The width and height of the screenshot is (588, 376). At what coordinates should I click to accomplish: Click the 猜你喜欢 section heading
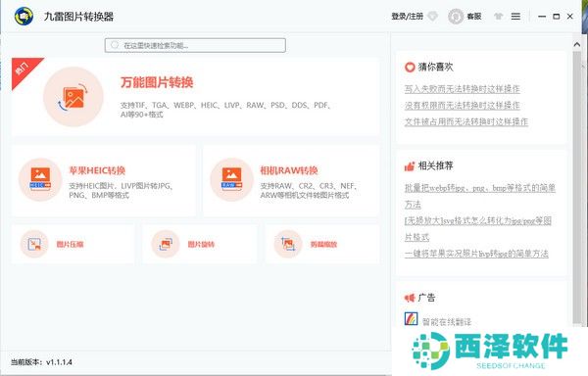[435, 67]
